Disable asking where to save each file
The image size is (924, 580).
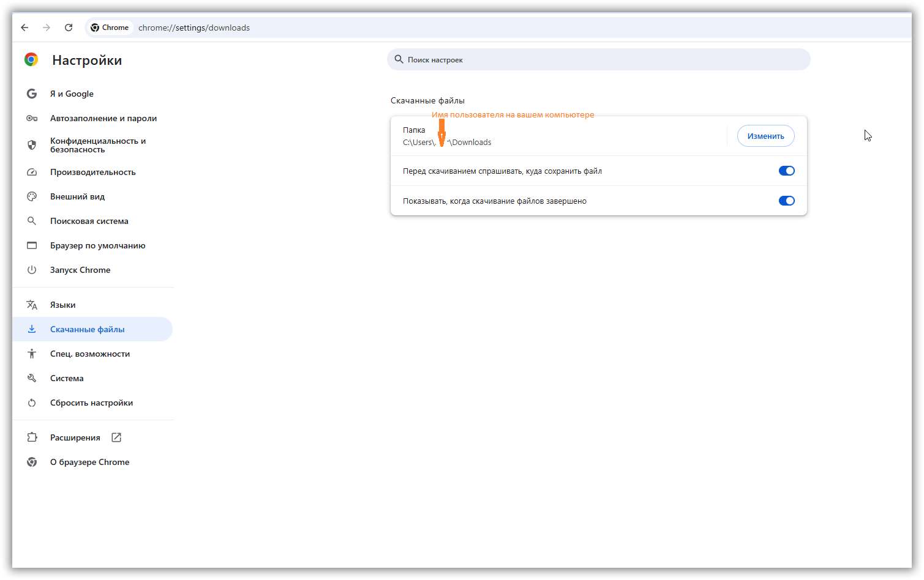786,171
